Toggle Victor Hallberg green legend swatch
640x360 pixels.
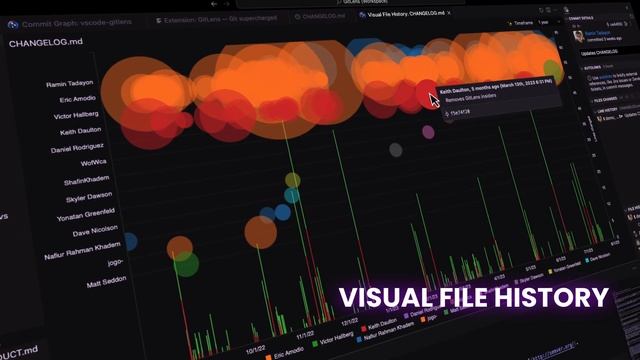click(315, 344)
